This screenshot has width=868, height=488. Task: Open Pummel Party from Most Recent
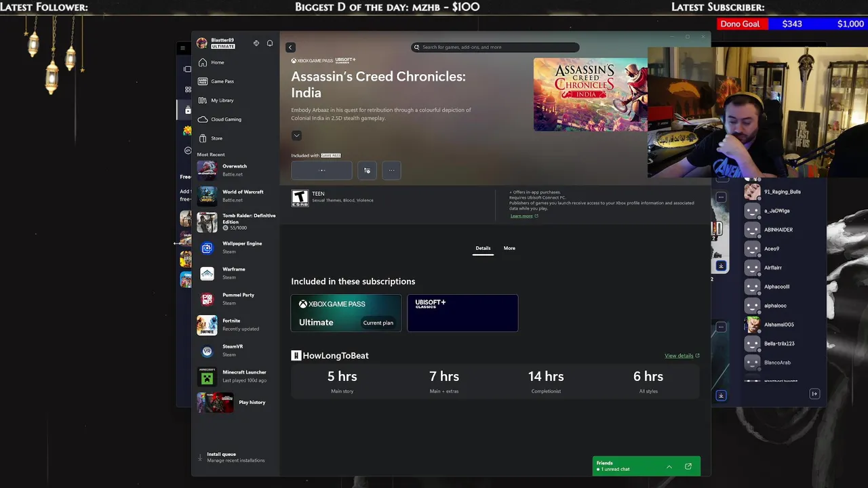236,299
